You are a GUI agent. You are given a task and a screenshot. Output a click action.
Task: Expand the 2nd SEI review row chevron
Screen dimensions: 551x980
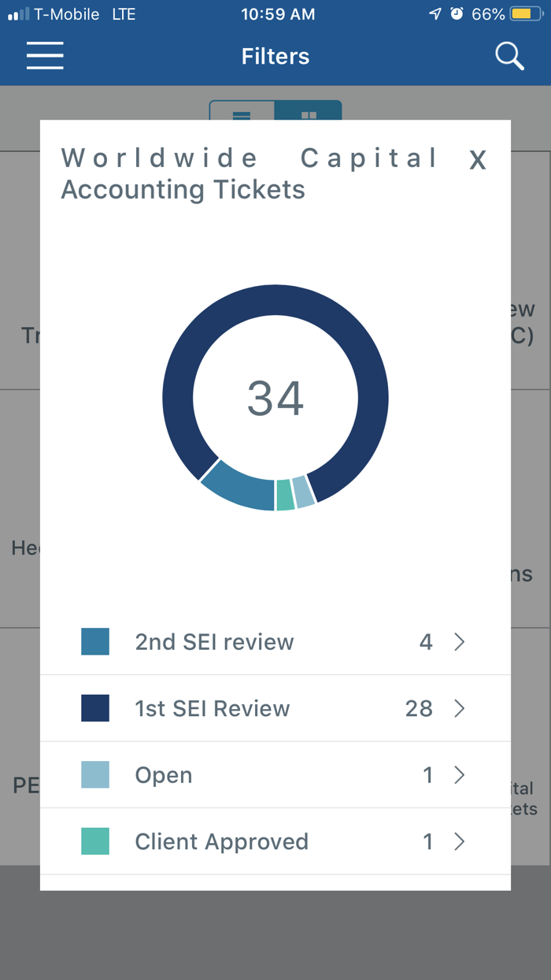pos(460,642)
